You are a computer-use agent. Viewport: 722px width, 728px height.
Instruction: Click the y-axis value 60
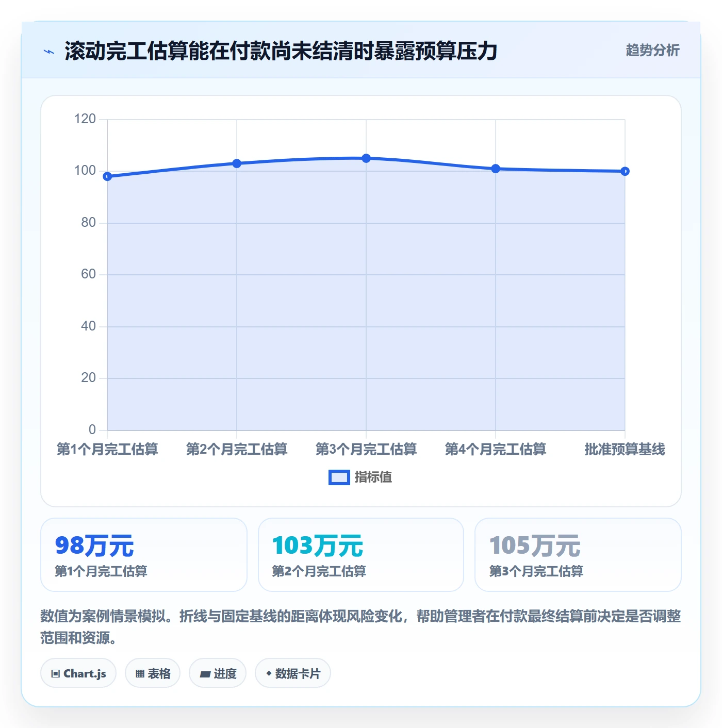[x=89, y=274]
